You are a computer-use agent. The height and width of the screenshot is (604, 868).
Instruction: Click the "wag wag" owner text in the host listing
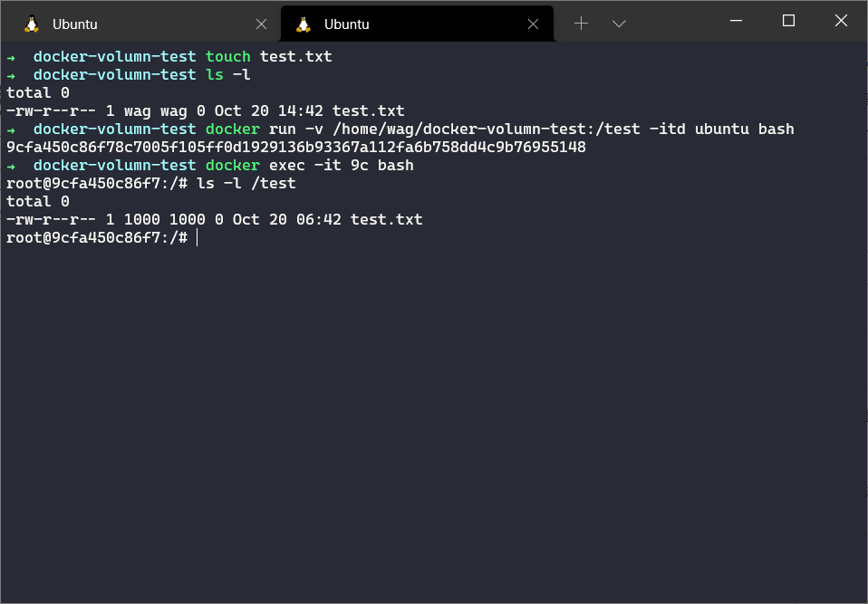147,110
